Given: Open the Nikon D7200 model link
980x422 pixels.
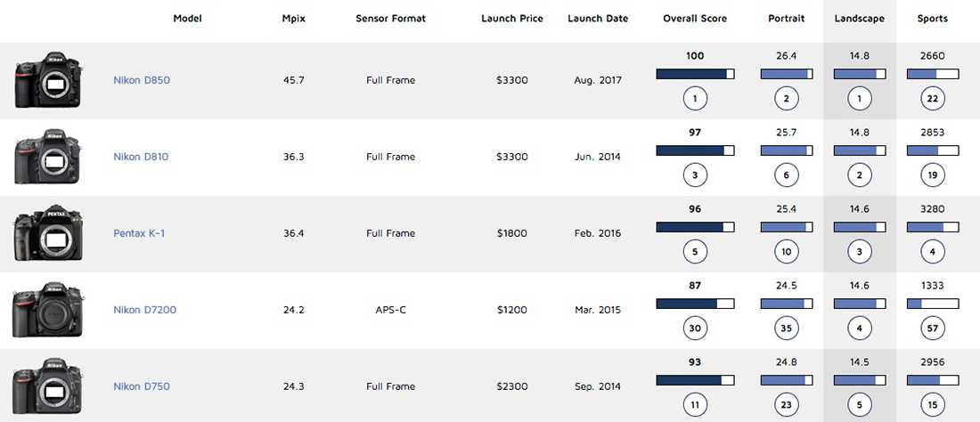Looking at the screenshot, I should point(144,310).
